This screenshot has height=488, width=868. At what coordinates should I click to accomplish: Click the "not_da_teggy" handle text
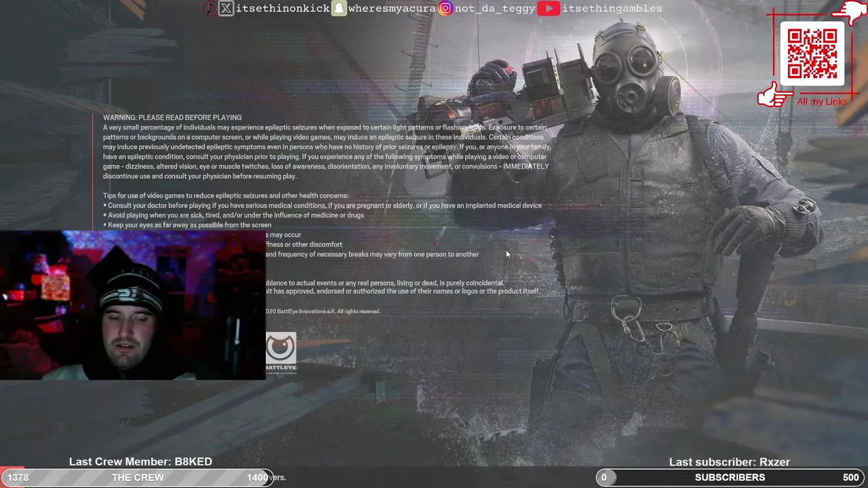495,8
